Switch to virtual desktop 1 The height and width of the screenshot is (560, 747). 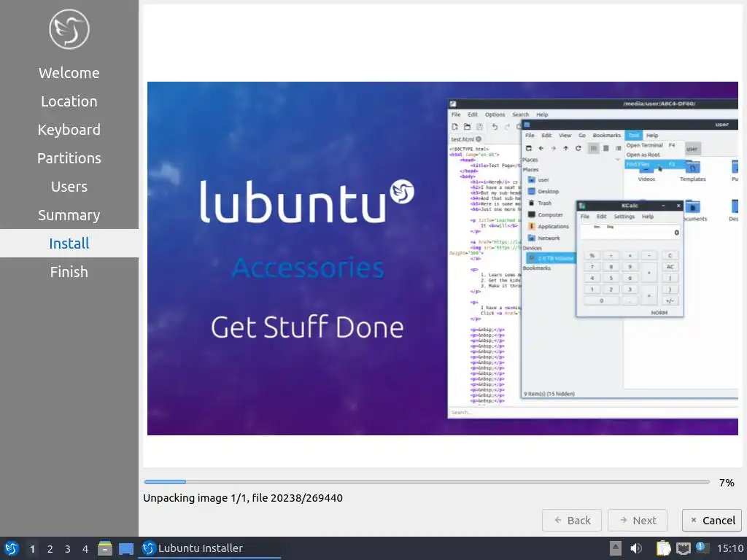[x=32, y=549]
